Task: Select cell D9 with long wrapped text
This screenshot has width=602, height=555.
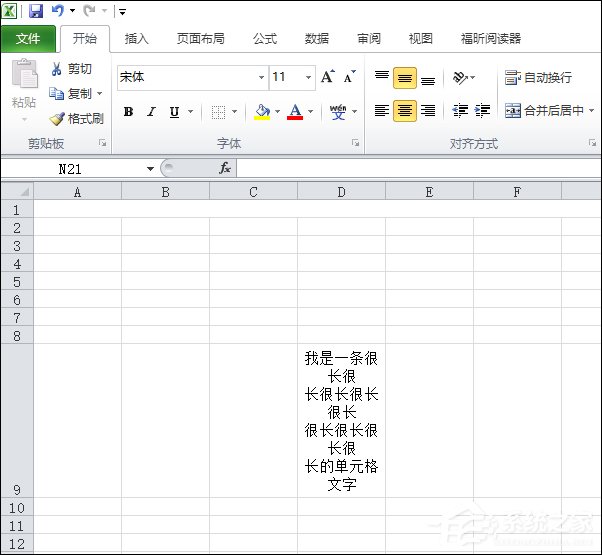Action: 341,420
